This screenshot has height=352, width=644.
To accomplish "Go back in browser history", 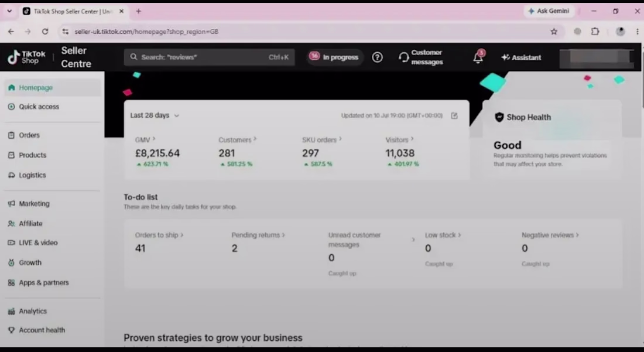I will coord(11,32).
